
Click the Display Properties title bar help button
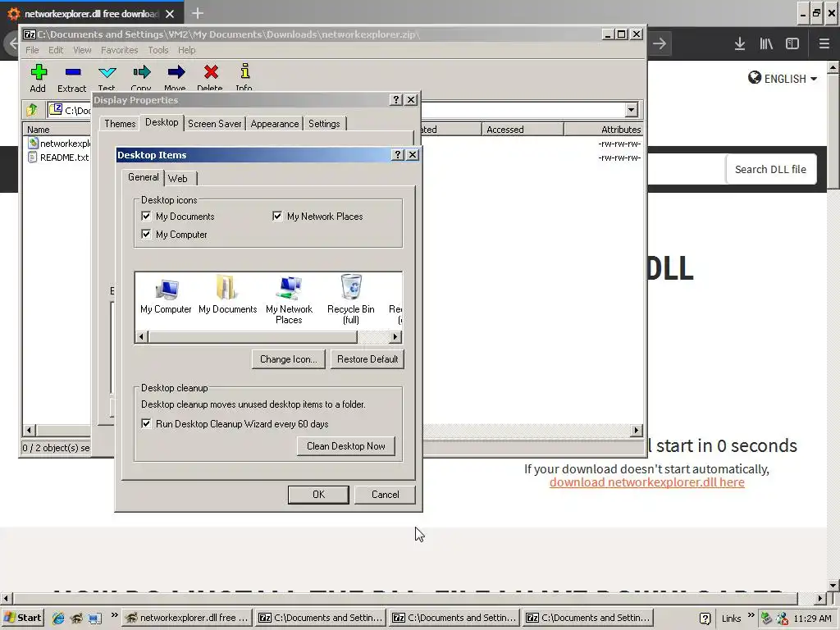(396, 100)
